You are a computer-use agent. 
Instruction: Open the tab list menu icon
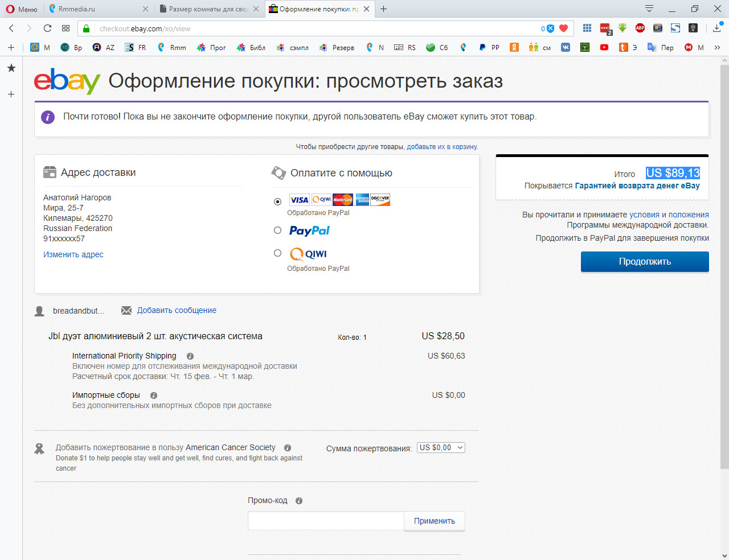click(x=649, y=9)
